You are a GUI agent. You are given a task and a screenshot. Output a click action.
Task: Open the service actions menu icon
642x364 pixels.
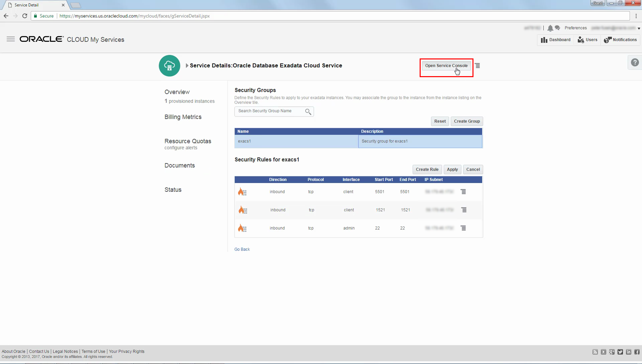click(477, 66)
